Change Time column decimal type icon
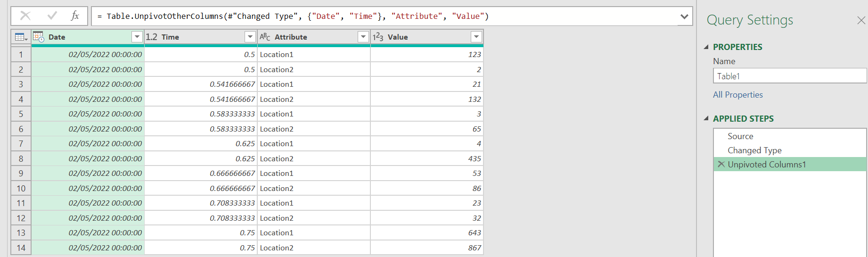Viewport: 868px width, 257px height. point(151,37)
